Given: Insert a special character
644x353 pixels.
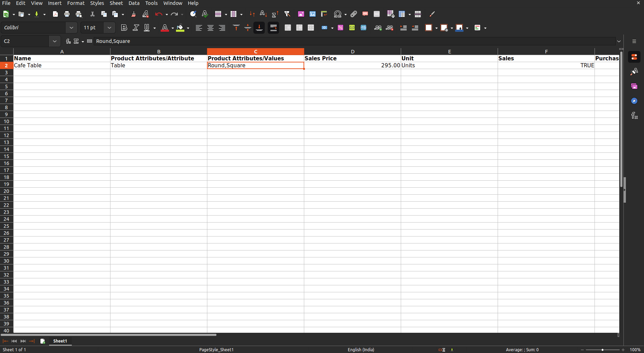Looking at the screenshot, I should (337, 14).
